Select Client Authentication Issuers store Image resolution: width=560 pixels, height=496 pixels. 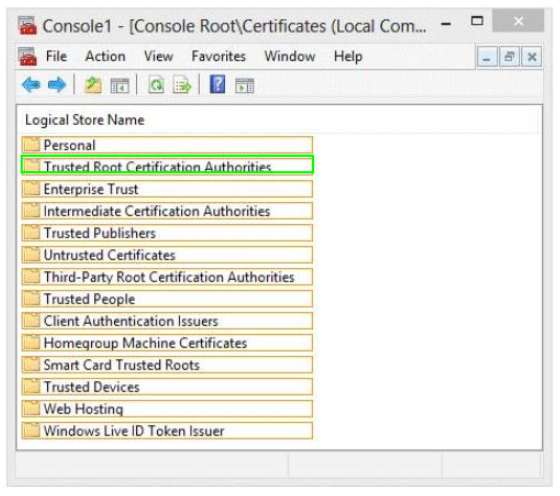point(167,321)
